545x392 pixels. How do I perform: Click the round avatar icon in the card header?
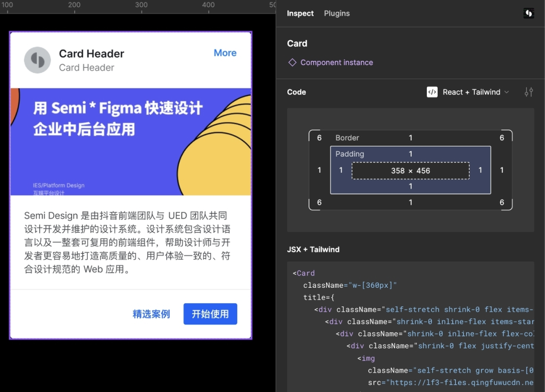click(x=38, y=60)
